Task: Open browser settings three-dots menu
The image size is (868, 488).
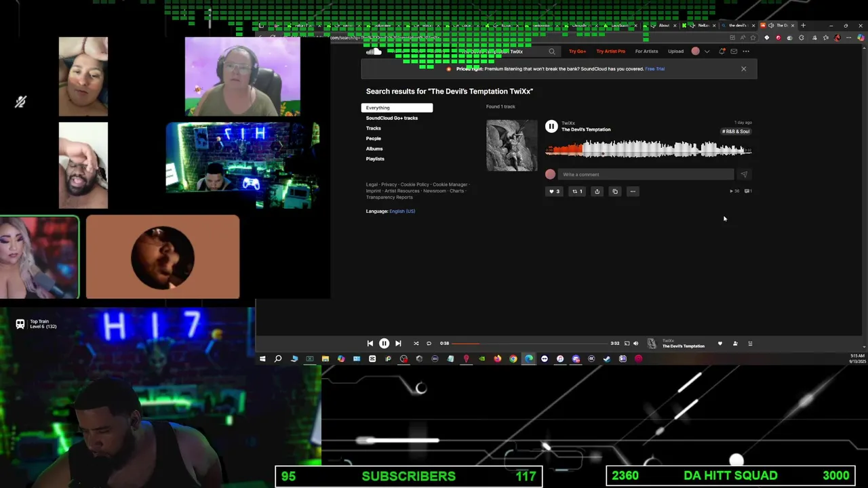Action: click(848, 38)
